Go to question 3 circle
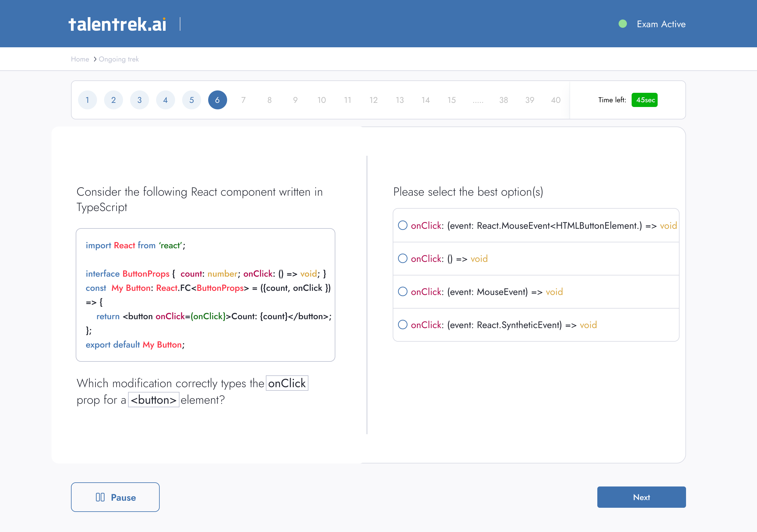Screen dimensions: 757x532 tap(140, 100)
